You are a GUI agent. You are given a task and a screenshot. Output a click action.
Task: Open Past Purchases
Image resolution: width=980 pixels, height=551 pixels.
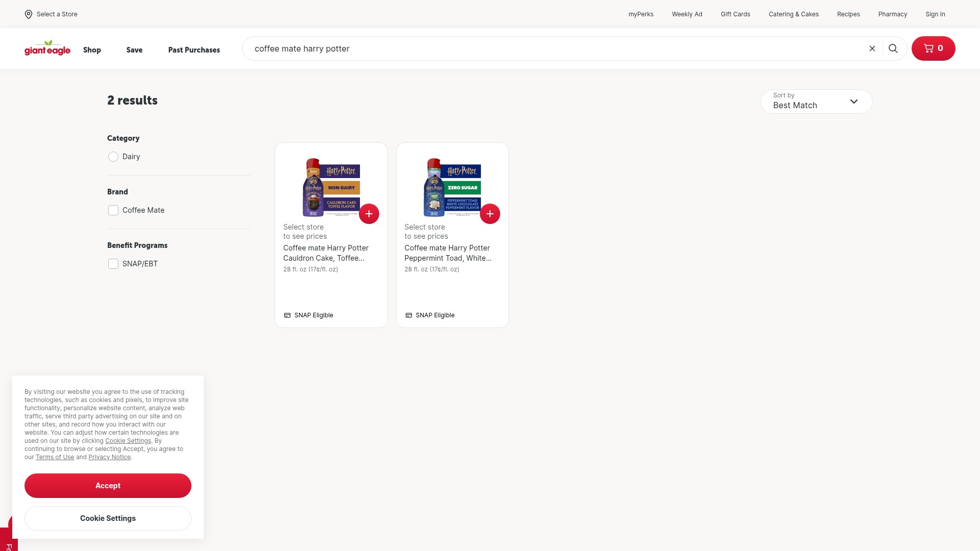(194, 50)
